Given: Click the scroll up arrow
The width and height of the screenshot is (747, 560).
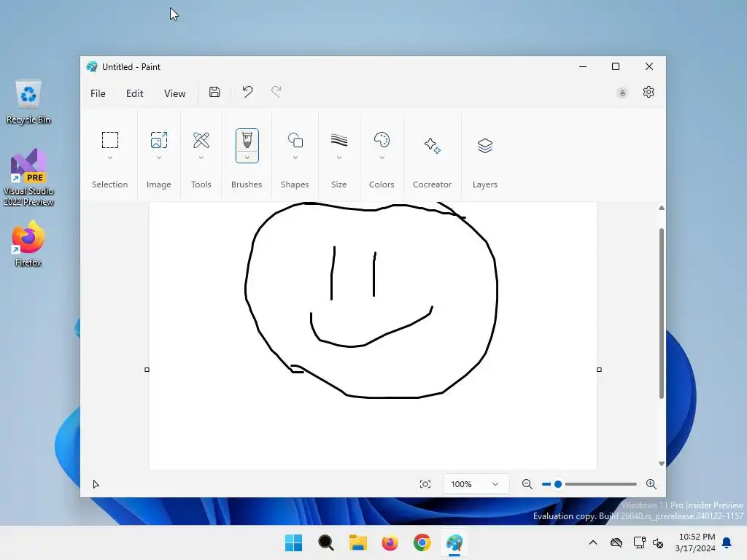Looking at the screenshot, I should coord(661,208).
